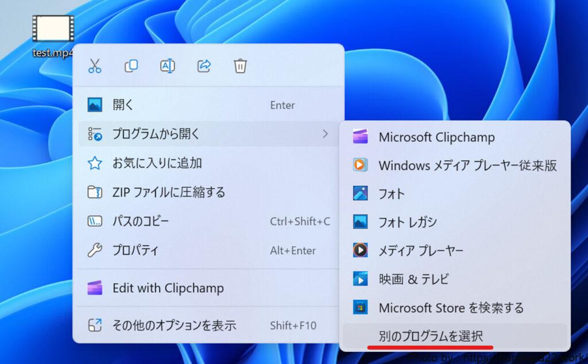Open with 映画 & テレビ app
588x364 pixels.
pyautogui.click(x=413, y=279)
